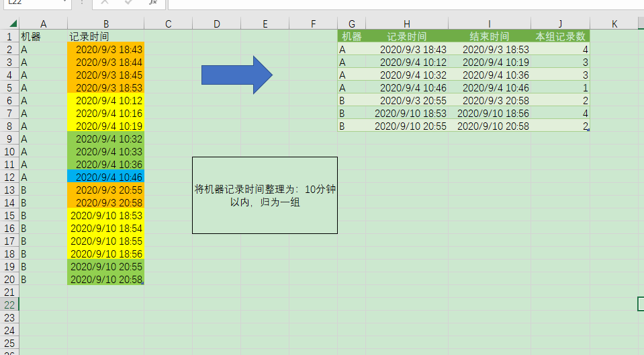
Task: Click cell I2 with 2020/9/3 18:53
Action: [x=490, y=49]
